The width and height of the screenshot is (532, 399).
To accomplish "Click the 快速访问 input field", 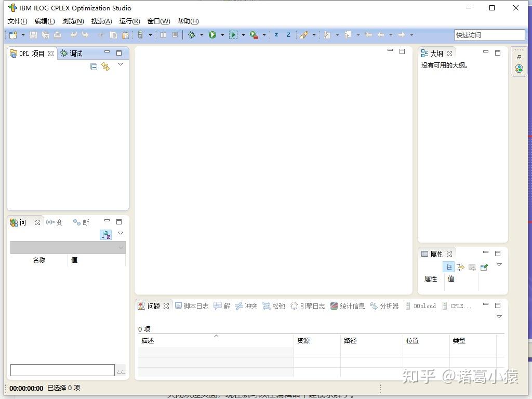I will click(x=489, y=35).
